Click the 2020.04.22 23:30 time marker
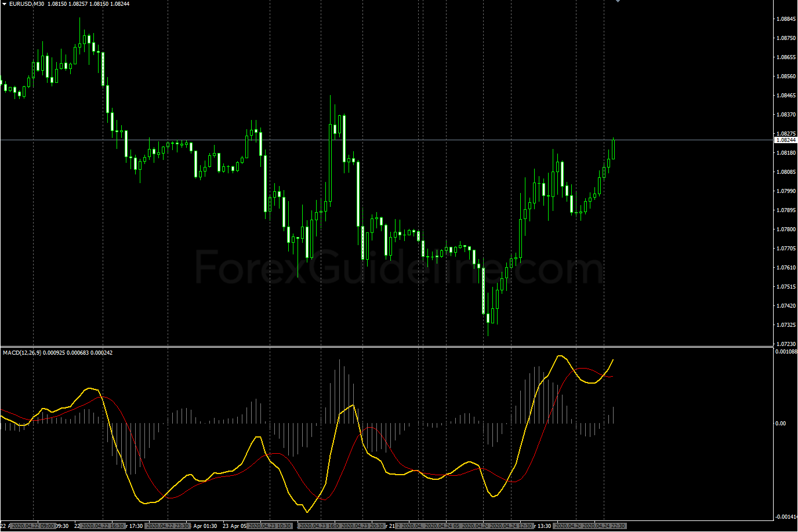The height and width of the screenshot is (532, 798). (x=168, y=526)
